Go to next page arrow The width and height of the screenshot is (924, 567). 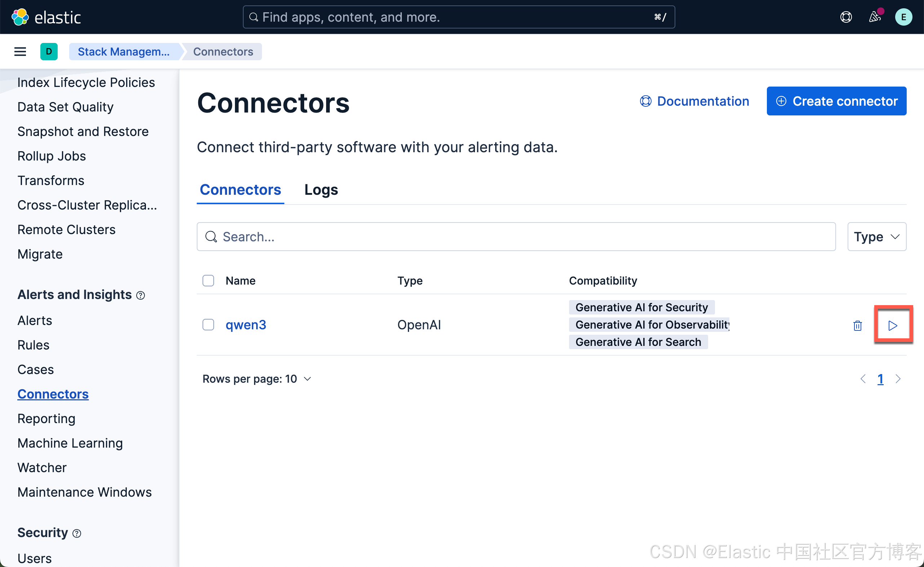point(898,379)
